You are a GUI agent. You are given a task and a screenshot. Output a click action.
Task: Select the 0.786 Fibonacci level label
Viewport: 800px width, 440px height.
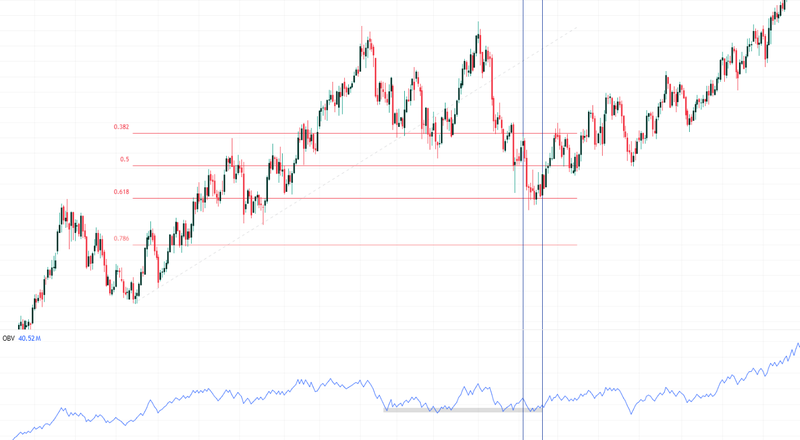point(121,238)
